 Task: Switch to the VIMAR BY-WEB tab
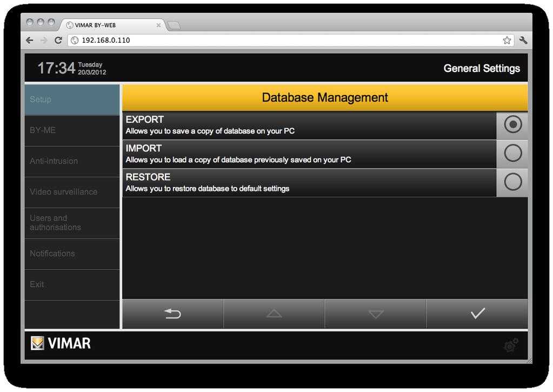click(x=112, y=25)
